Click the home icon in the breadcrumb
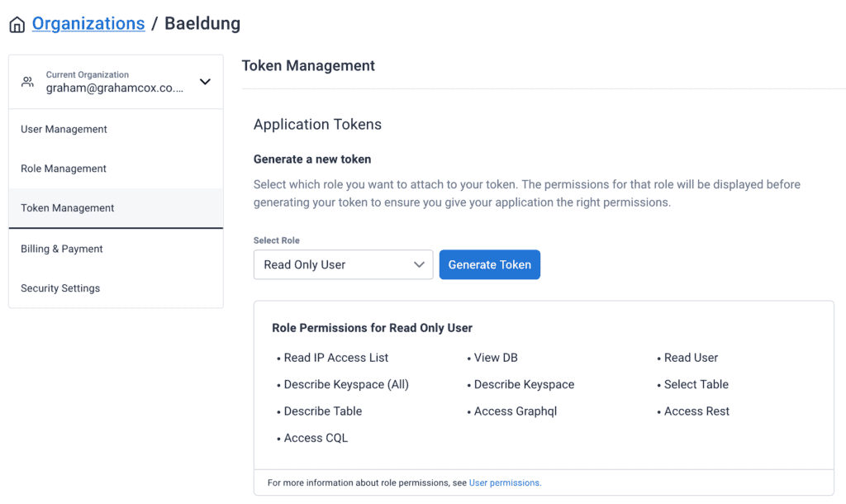This screenshot has height=504, width=846. [x=17, y=23]
